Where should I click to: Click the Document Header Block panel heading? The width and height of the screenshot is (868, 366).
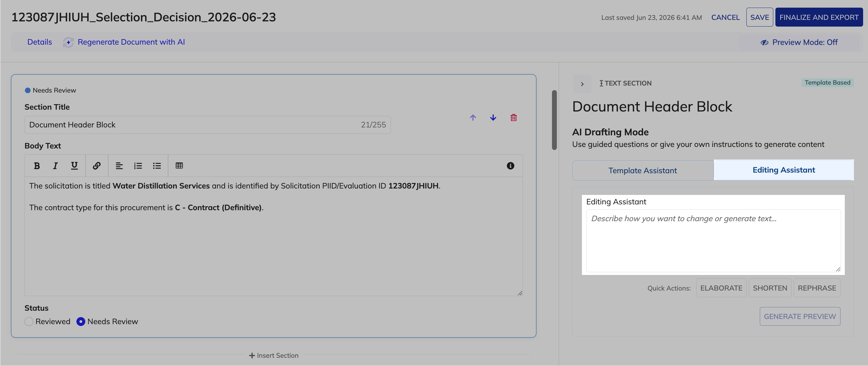pos(652,107)
